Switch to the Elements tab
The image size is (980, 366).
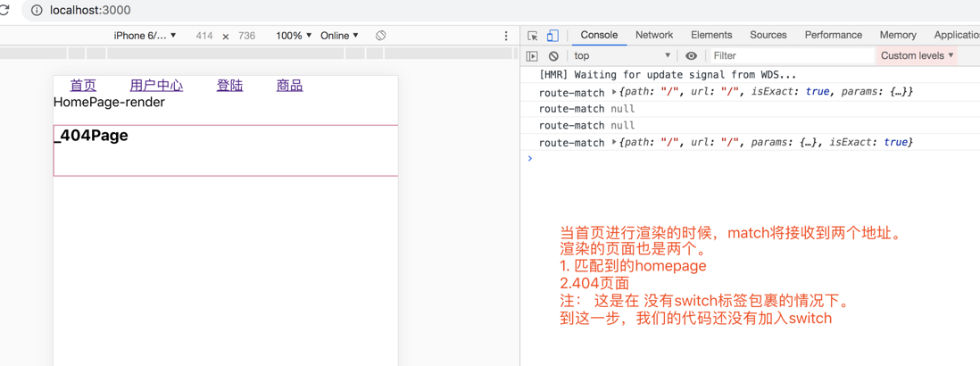tap(711, 35)
